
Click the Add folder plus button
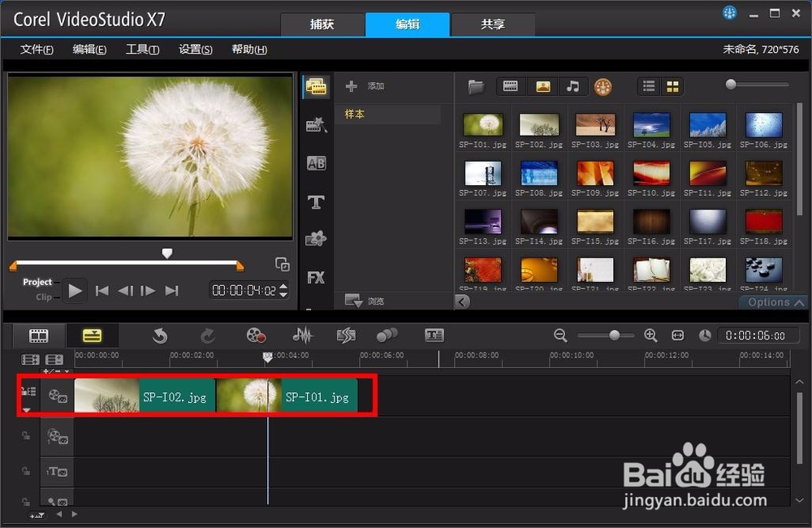click(351, 86)
